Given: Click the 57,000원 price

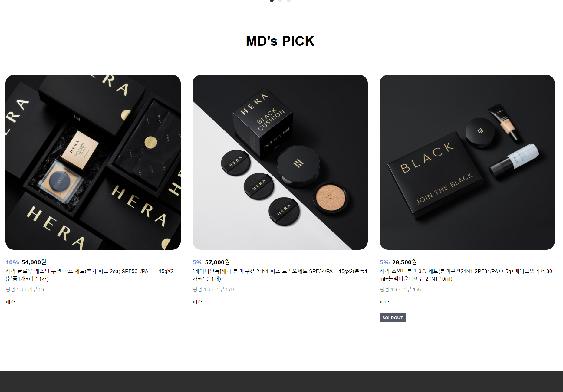Looking at the screenshot, I should 217,262.
